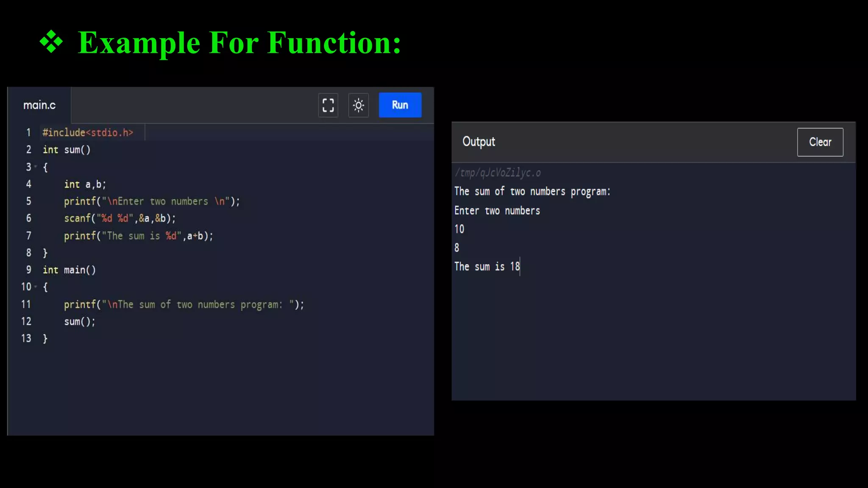Click the /tmp/qJcVoZilyc.o path in output
Screen dimensions: 868x488
click(498, 173)
